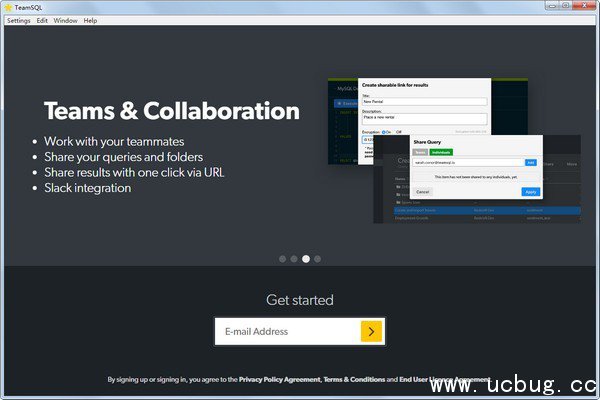Open the Privacy Policy Agreement link
The width and height of the screenshot is (600, 400).
click(x=279, y=380)
